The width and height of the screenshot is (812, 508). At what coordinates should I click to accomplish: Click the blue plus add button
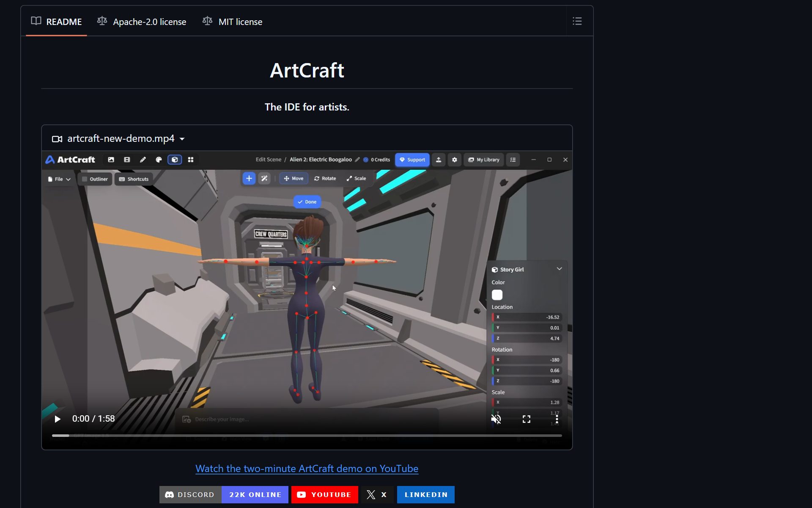[249, 179]
